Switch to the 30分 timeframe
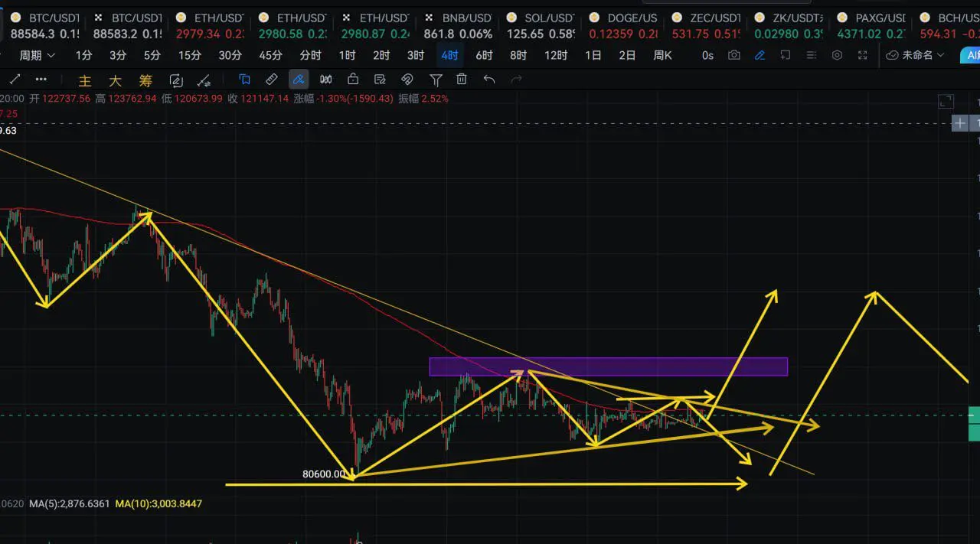Screen dimensions: 980x544 point(230,55)
